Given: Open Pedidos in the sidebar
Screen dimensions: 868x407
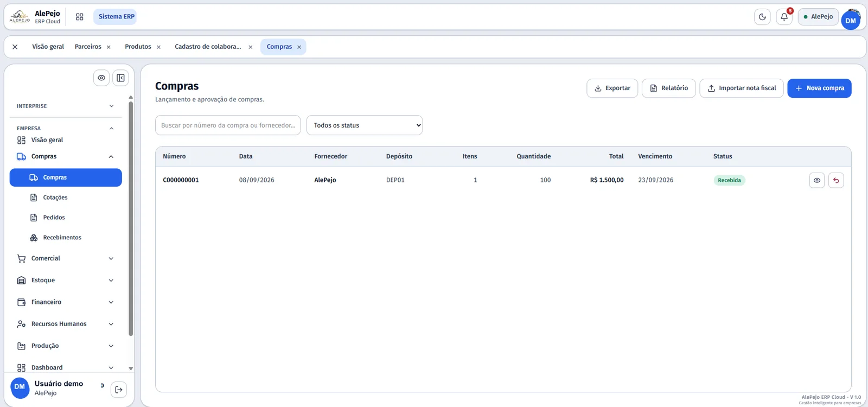Looking at the screenshot, I should click(x=66, y=218).
